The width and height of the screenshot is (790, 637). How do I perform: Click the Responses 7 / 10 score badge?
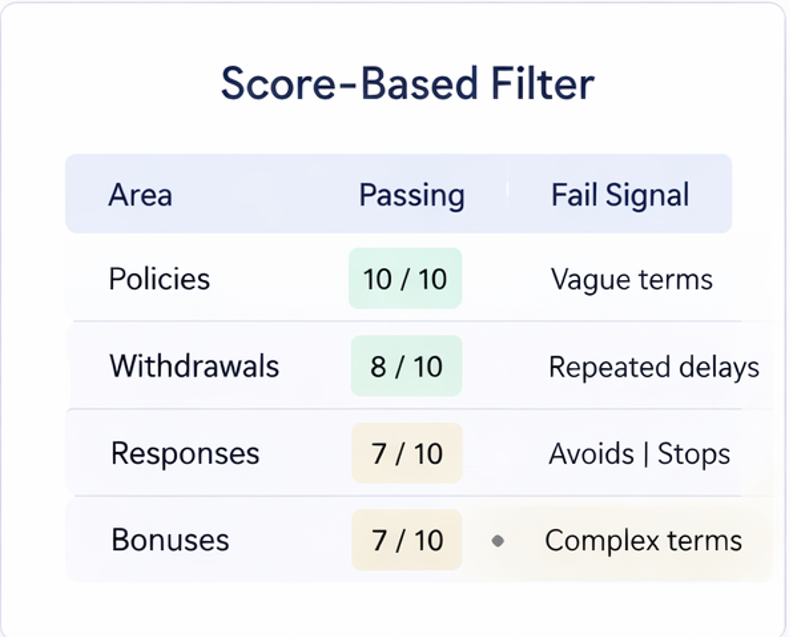coord(406,453)
